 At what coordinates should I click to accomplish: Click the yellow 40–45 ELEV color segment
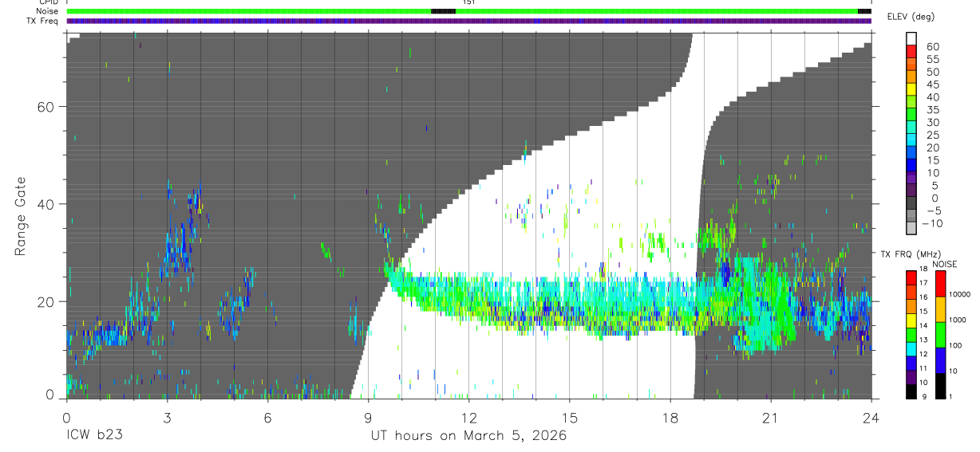[x=911, y=90]
